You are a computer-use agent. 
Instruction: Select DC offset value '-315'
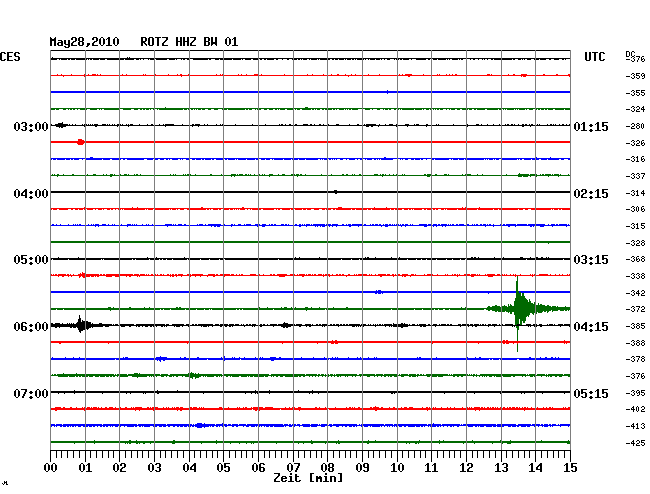(635, 226)
